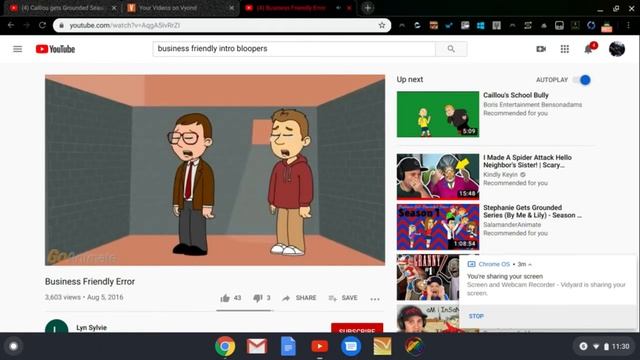The image size is (640, 360).
Task: Open the system tray clock at 11:30
Action: coord(620,347)
